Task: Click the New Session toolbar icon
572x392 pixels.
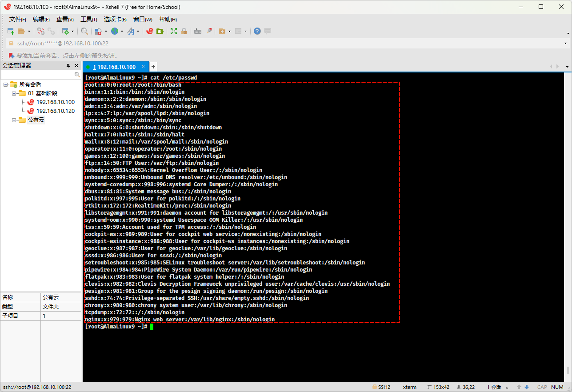Action: pyautogui.click(x=11, y=31)
